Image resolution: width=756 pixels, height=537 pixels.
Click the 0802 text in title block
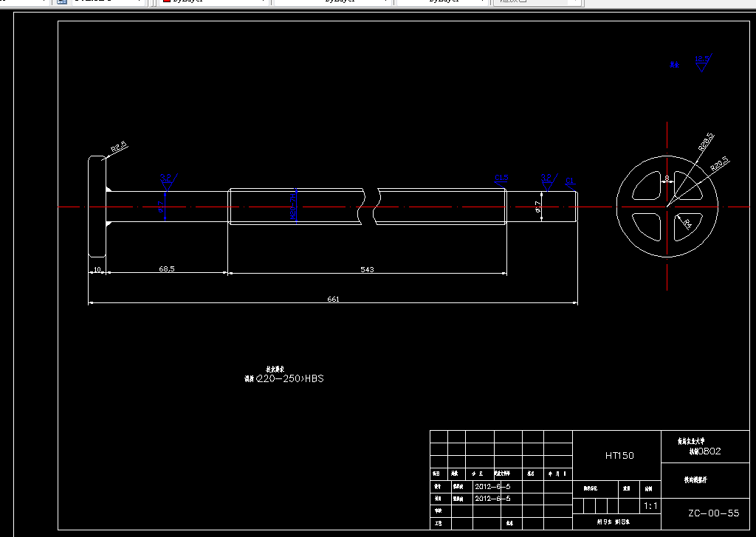tap(709, 451)
